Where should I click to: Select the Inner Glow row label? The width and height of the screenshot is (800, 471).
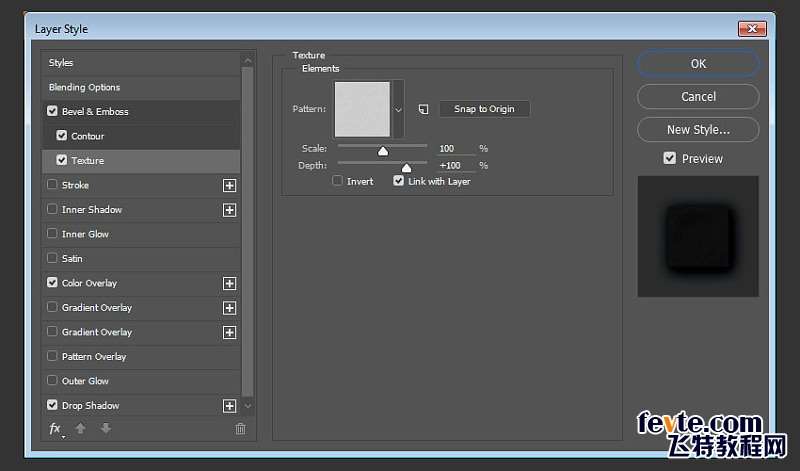85,234
